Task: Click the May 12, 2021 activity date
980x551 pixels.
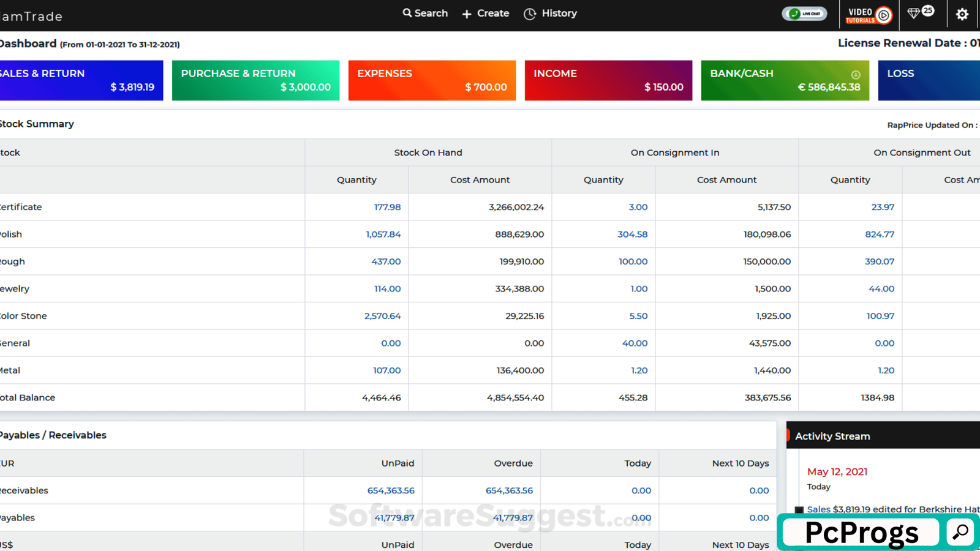Action: (837, 471)
